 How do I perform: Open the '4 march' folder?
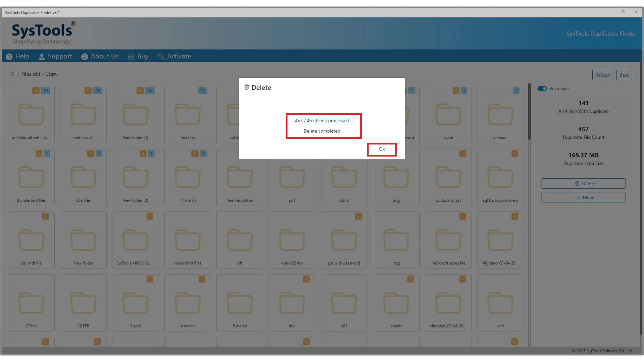pyautogui.click(x=187, y=303)
